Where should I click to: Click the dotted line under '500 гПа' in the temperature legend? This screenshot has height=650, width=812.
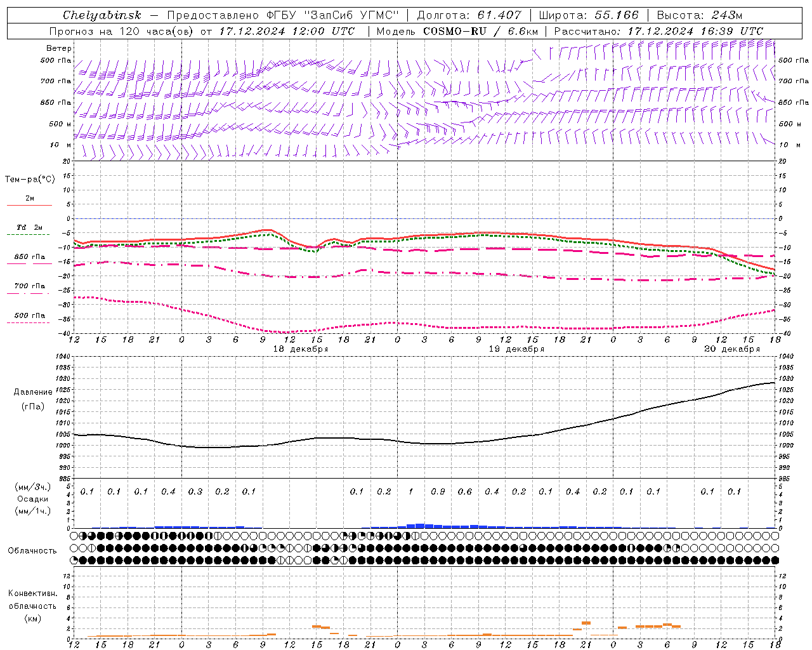click(x=29, y=322)
